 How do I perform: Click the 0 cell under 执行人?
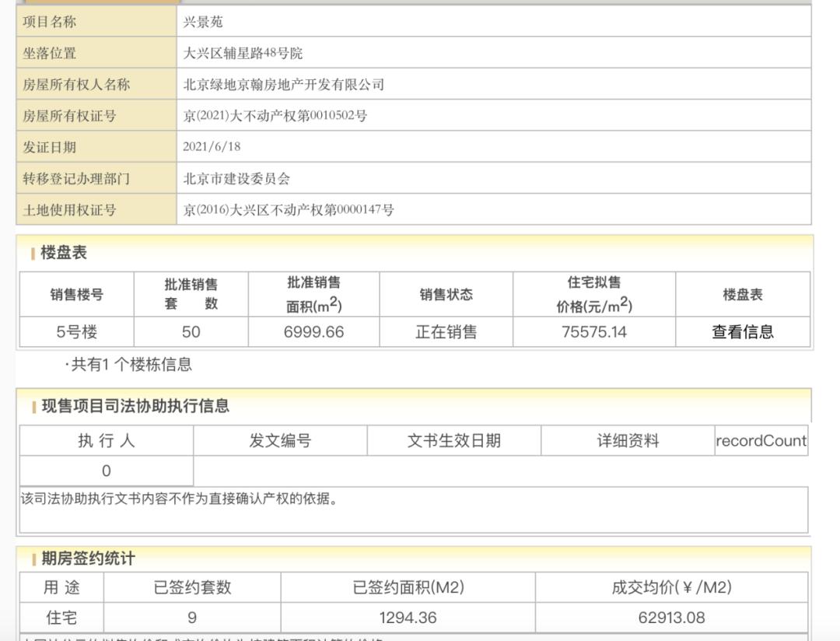tap(106, 471)
